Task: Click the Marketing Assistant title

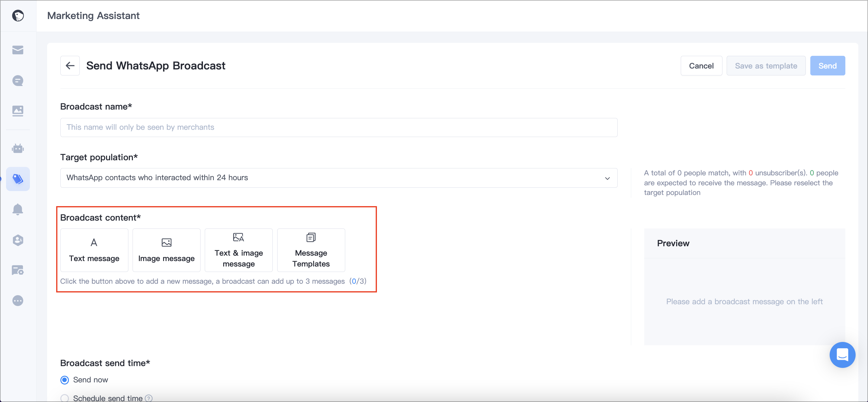Action: pyautogui.click(x=93, y=15)
